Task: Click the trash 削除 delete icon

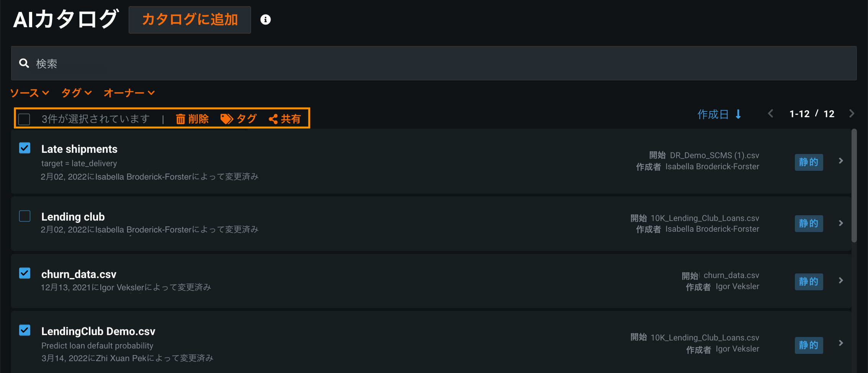Action: [180, 119]
